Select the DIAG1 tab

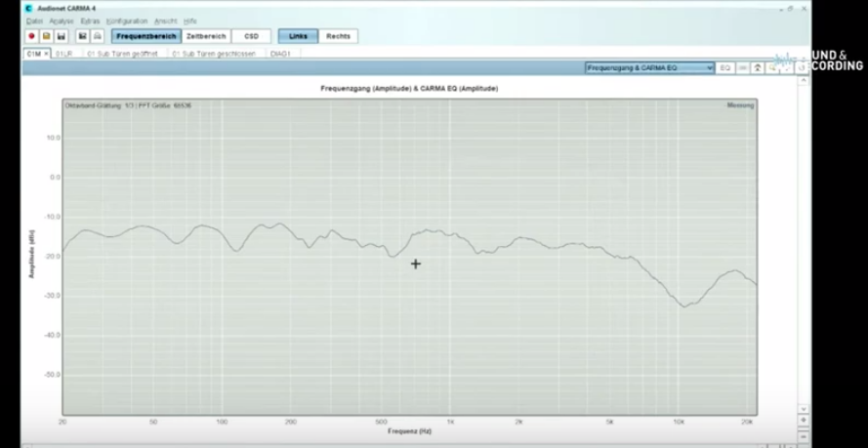pos(281,54)
